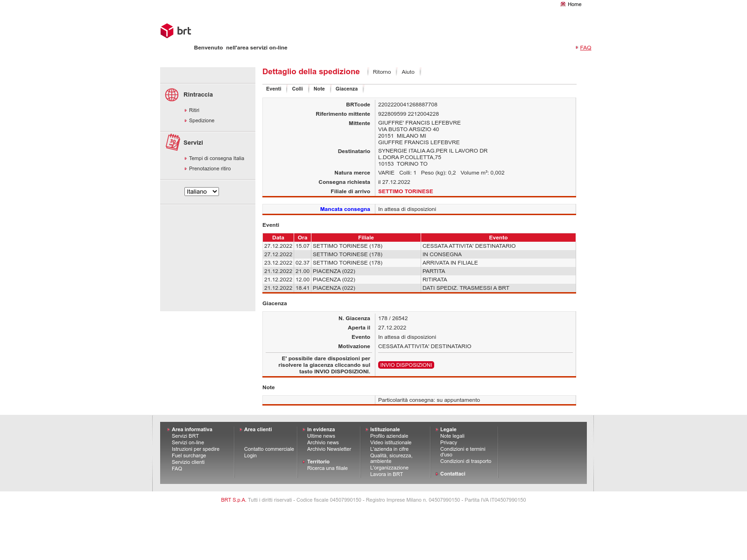The image size is (747, 560).
Task: Open Istruzioni per spedire footer link
Action: point(196,449)
